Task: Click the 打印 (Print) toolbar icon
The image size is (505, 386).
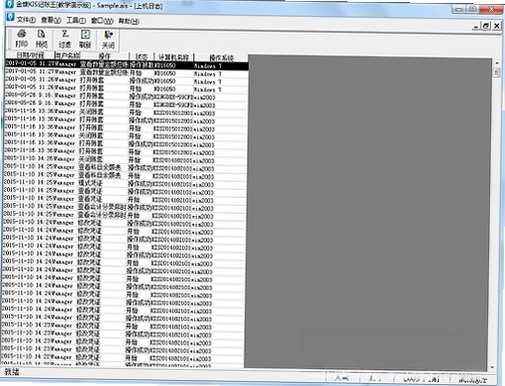Action: (21, 38)
